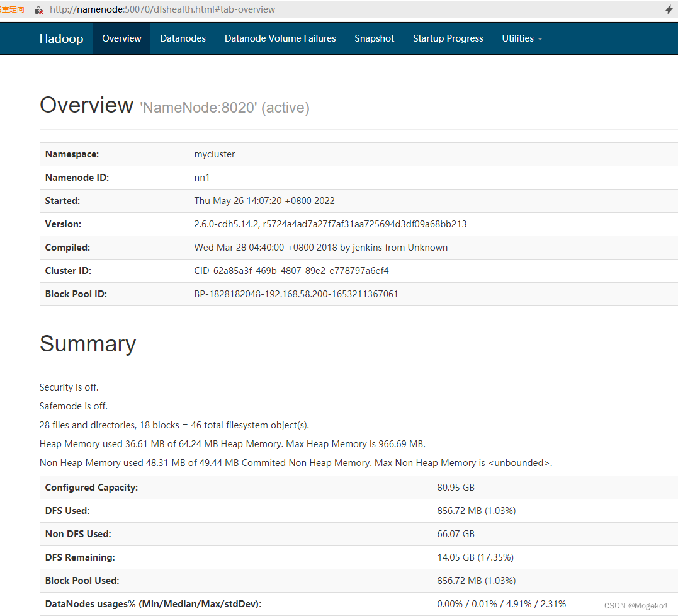
Task: Select the BP-1828182048 block pool value
Action: coord(297,295)
